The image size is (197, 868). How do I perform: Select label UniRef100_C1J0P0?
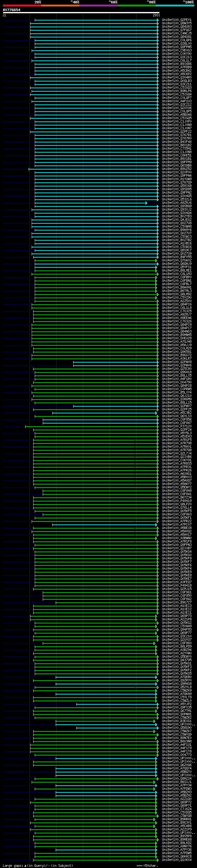coord(176,122)
